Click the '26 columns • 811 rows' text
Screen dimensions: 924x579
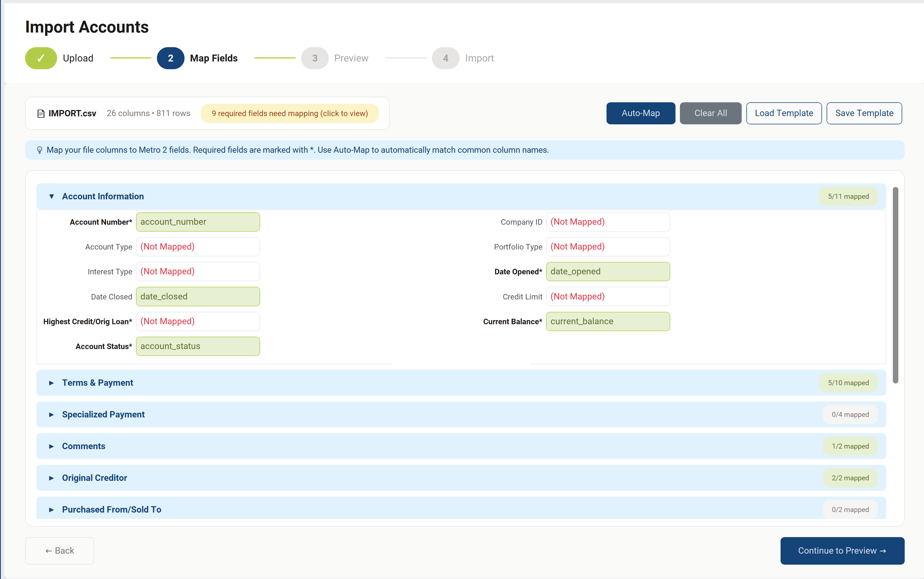click(148, 114)
